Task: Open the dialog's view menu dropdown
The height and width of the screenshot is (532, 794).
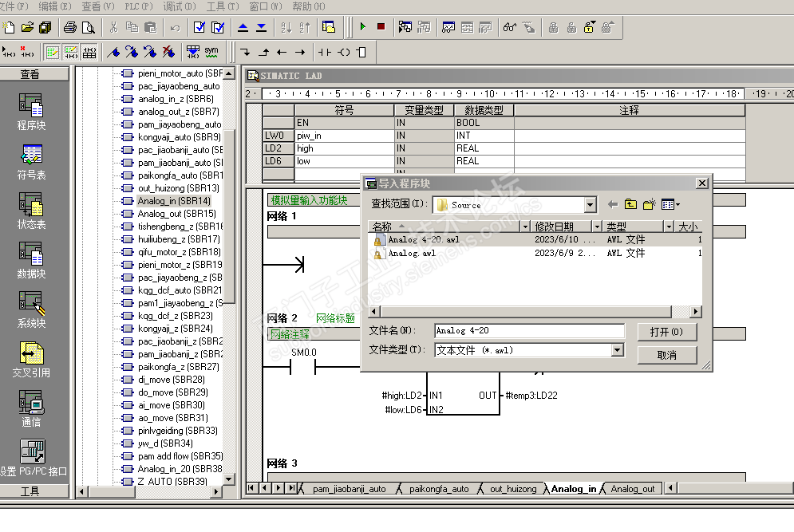Action: (x=671, y=205)
